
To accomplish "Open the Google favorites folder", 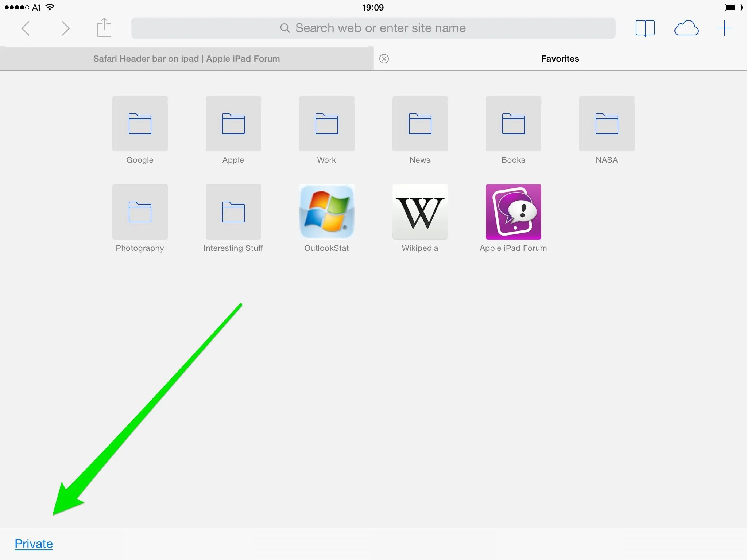I will (x=140, y=124).
